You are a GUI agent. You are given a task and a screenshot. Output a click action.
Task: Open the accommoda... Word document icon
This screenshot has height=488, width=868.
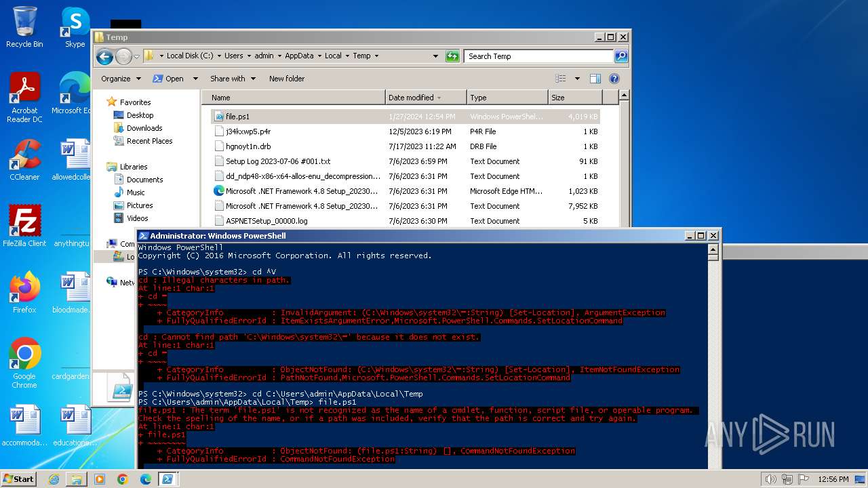pyautogui.click(x=24, y=426)
